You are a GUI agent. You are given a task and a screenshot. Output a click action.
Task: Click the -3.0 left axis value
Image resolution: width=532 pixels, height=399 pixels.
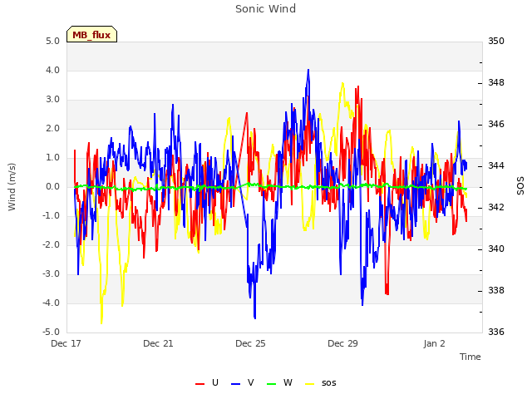(52, 273)
